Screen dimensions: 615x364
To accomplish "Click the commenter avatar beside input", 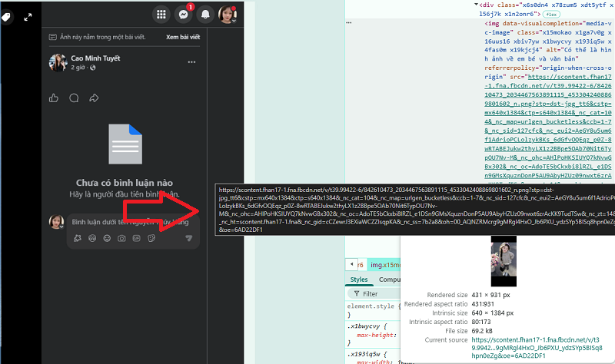I will click(x=56, y=221).
